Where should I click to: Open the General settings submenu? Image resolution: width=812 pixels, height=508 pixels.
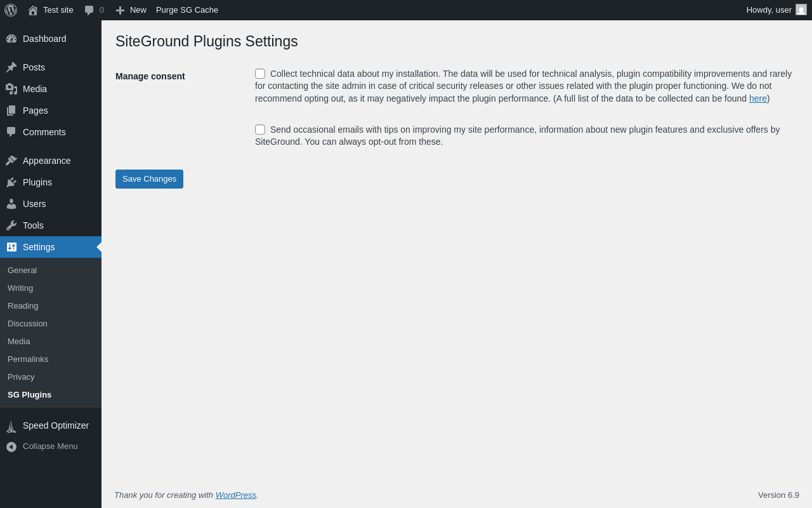coord(22,271)
